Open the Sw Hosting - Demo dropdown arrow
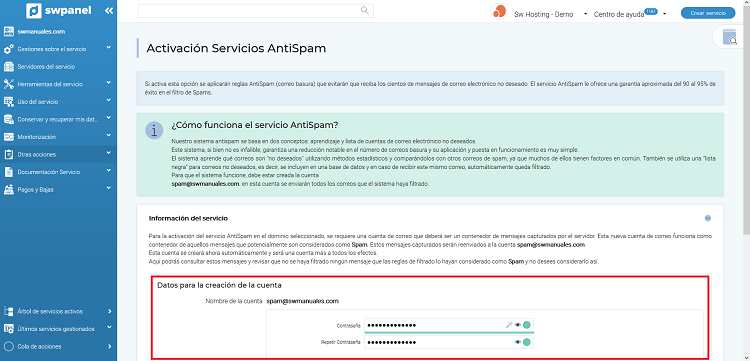The image size is (750, 361). 585,14
